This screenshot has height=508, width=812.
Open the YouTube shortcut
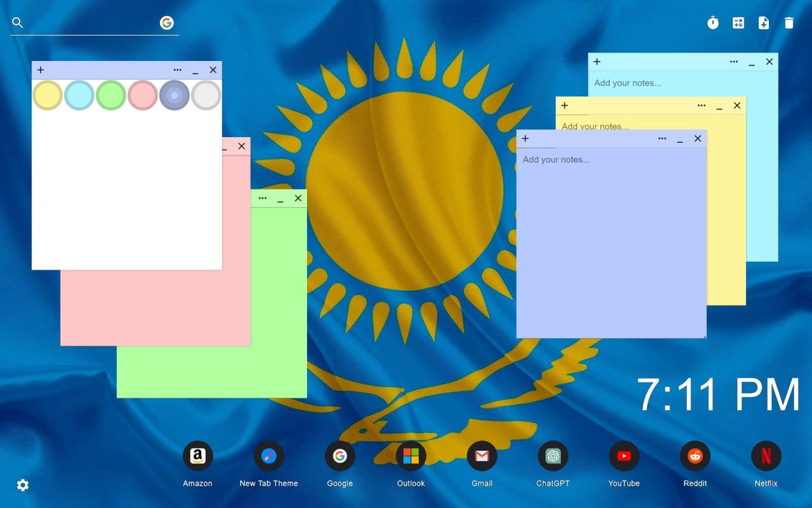pyautogui.click(x=624, y=456)
